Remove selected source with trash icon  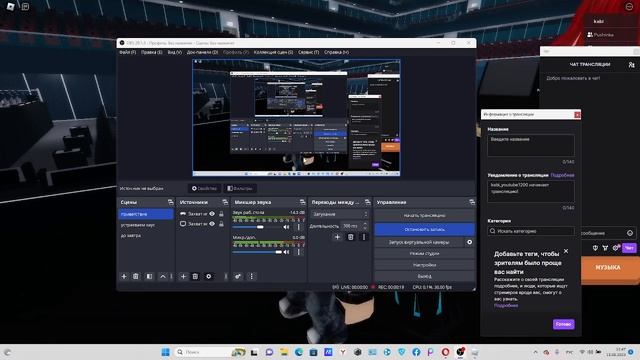tap(195, 276)
